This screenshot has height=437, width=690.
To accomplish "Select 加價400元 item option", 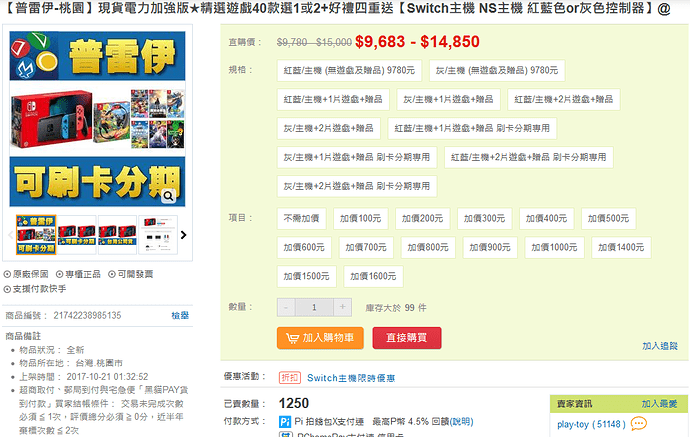I will tap(547, 219).
